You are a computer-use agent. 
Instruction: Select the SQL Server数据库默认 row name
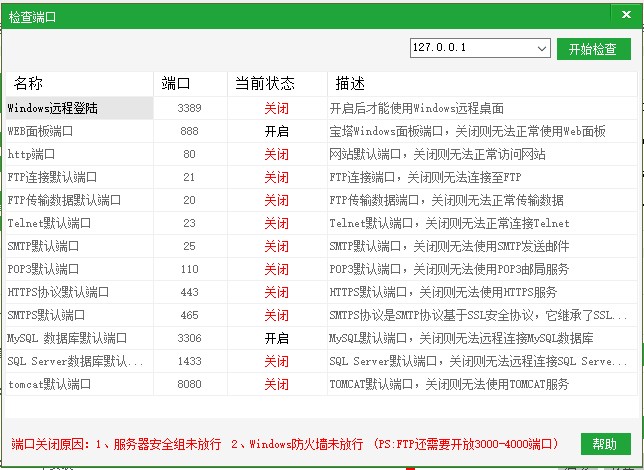click(x=76, y=362)
